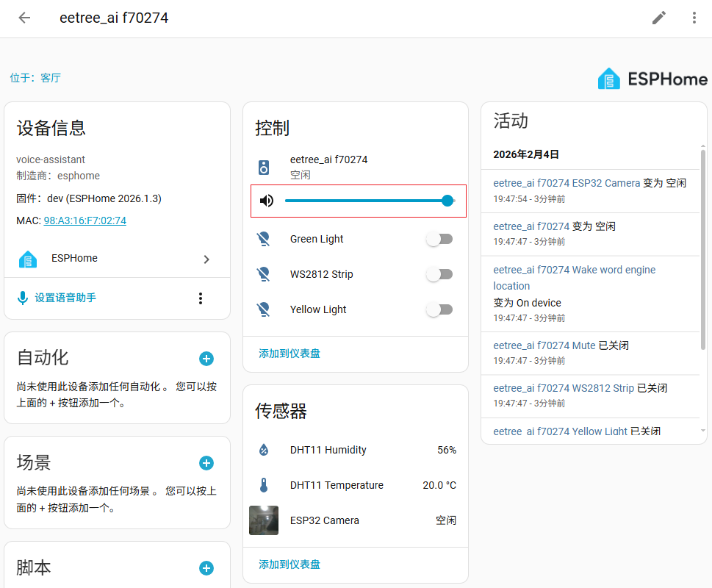Viewport: 712px width, 588px height.
Task: Add a new scene with plus icon
Action: [206, 463]
